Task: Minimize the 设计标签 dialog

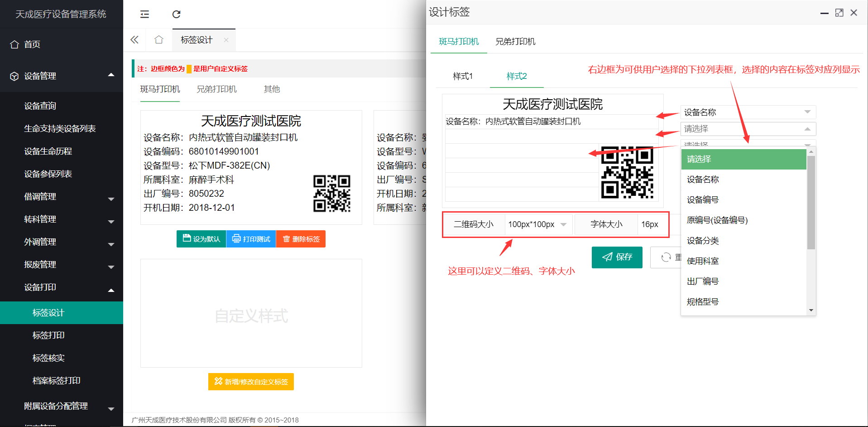Action: click(825, 13)
